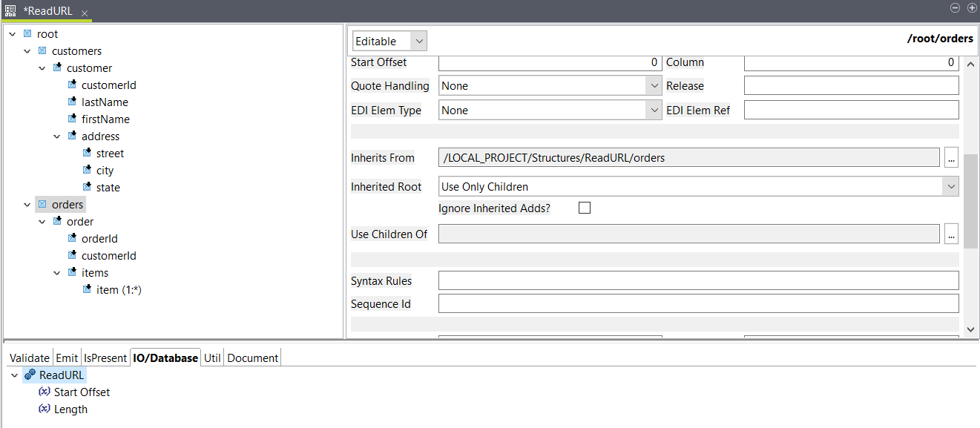Click the Syntax Rules input field
Screen dimensions: 980x428
tap(698, 281)
